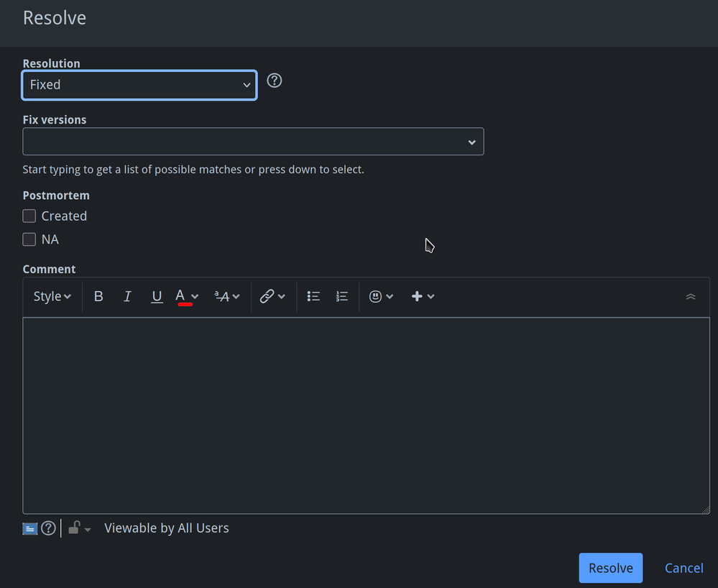Click the Resolve button
The width and height of the screenshot is (718, 588).
pyautogui.click(x=610, y=568)
